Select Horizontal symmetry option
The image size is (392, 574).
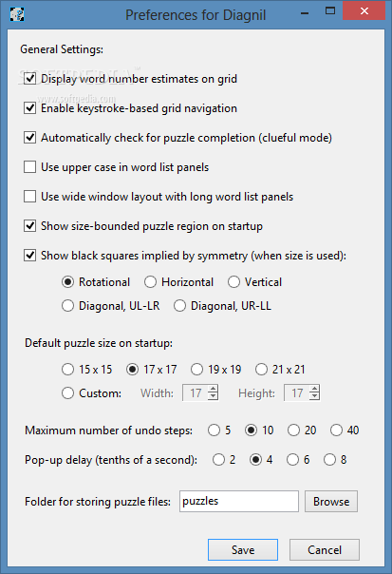[x=150, y=282]
